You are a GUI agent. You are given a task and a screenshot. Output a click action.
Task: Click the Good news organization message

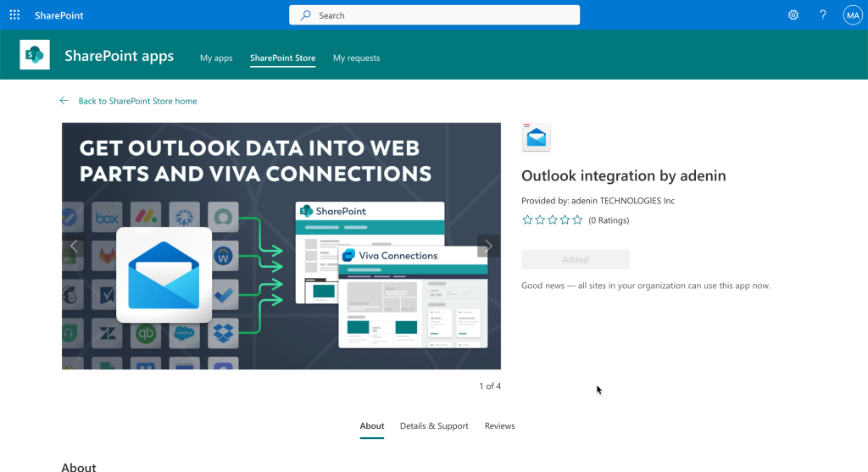[645, 286]
